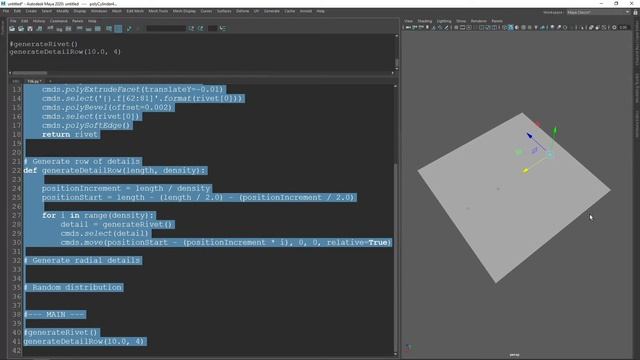Screen dimensions: 640x360
Task: Click the Save Script floppy-disk icon
Action: click(30, 29)
